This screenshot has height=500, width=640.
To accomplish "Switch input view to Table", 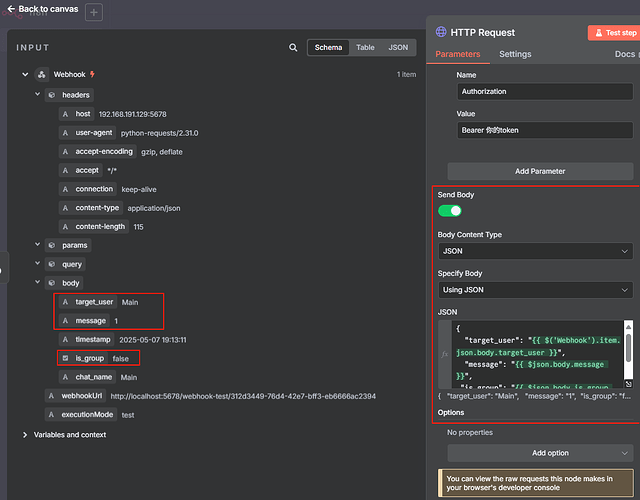I will point(365,48).
